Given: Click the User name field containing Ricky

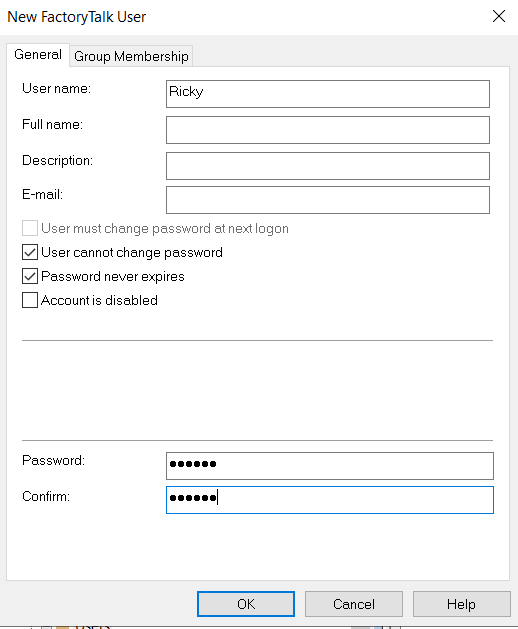Looking at the screenshot, I should point(328,94).
